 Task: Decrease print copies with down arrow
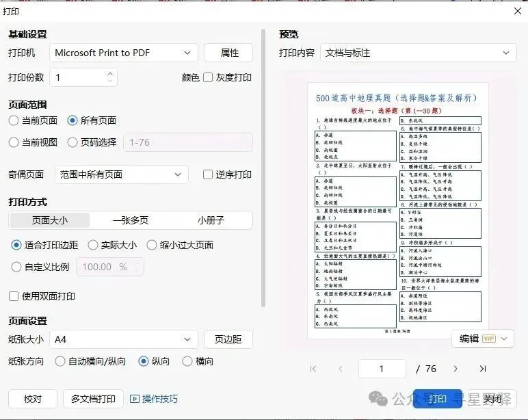(110, 81)
